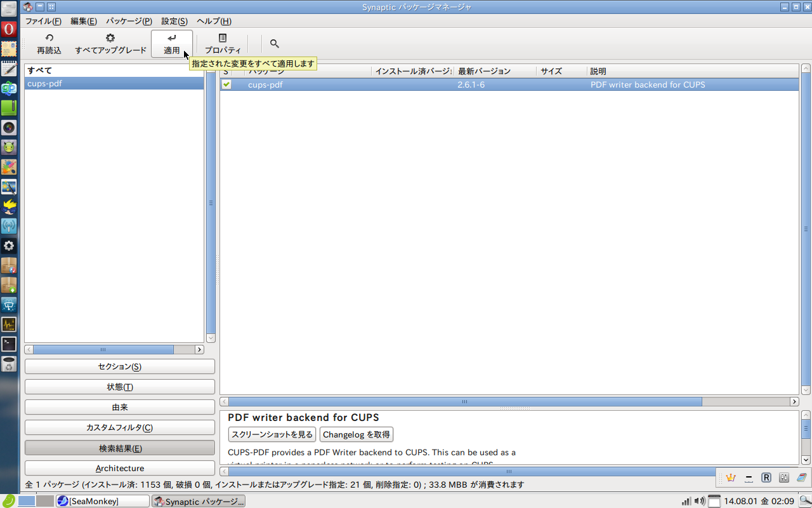Click the crown icon in the input-method toolbar

(x=731, y=478)
